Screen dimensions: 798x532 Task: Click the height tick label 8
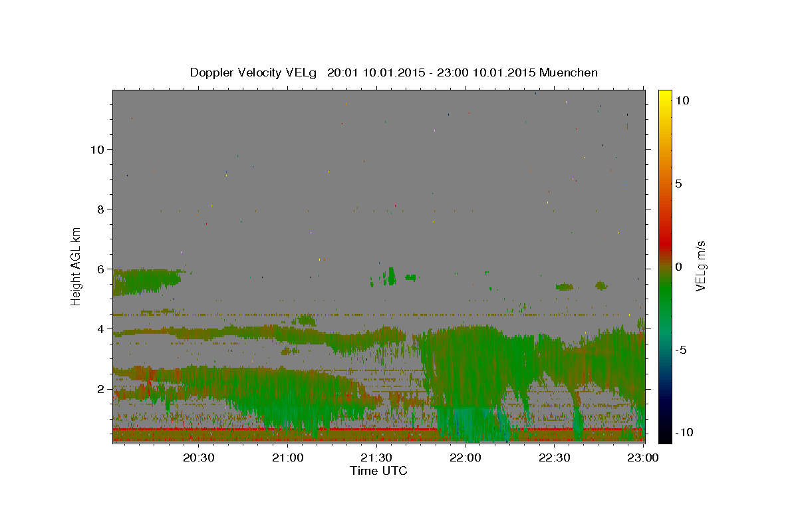[x=100, y=209]
